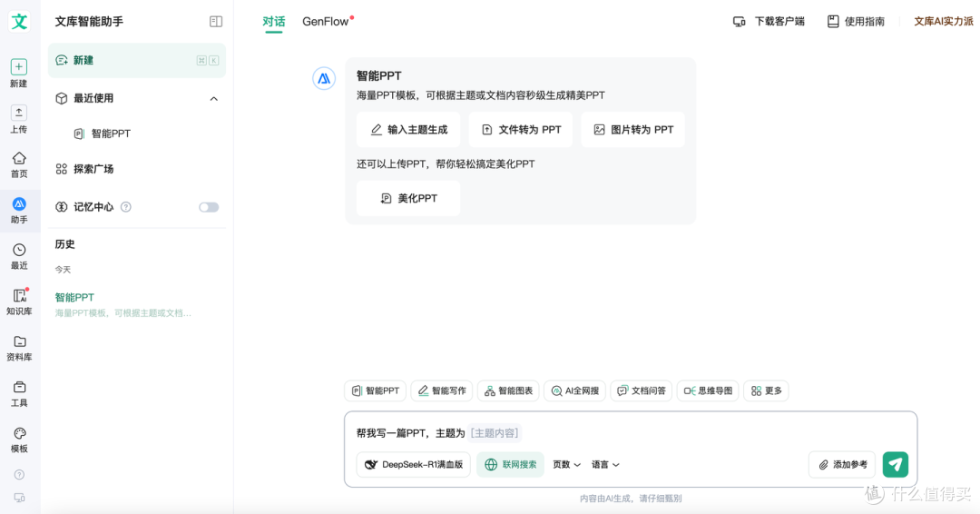Send the message with paper-plane button
Screen dimensions: 980x514
coord(895,465)
